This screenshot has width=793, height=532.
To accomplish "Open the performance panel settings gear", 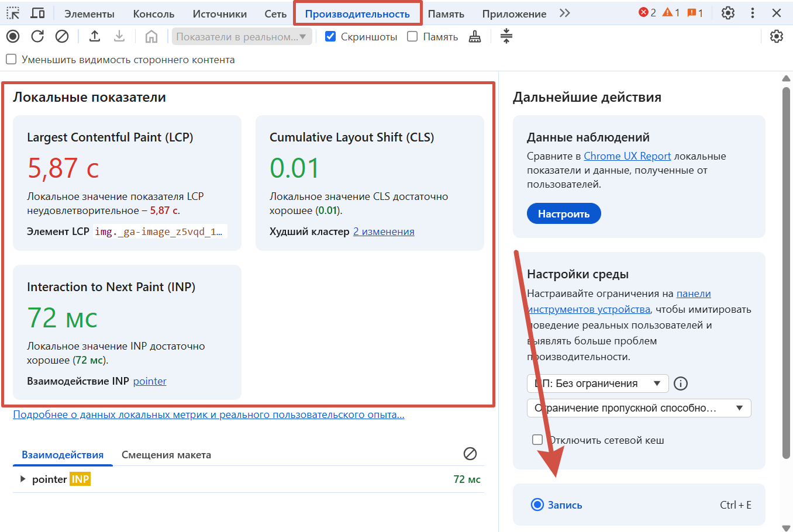I will 776,36.
